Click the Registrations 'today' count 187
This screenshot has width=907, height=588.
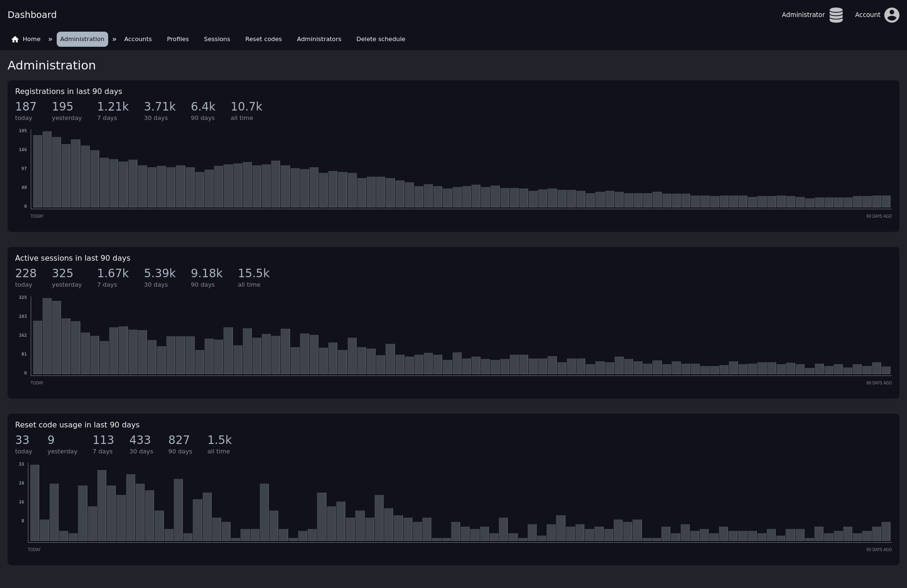(26, 107)
